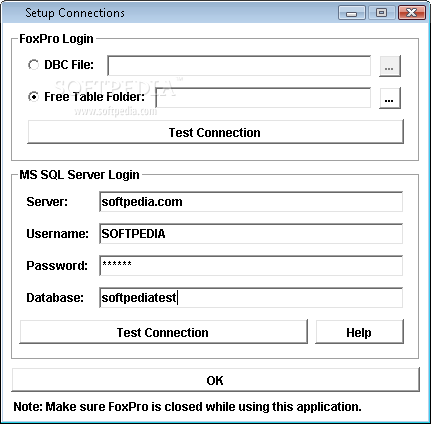Test Connection in the MS SQL Server section
Image resolution: width=431 pixels, height=424 pixels.
point(163,332)
